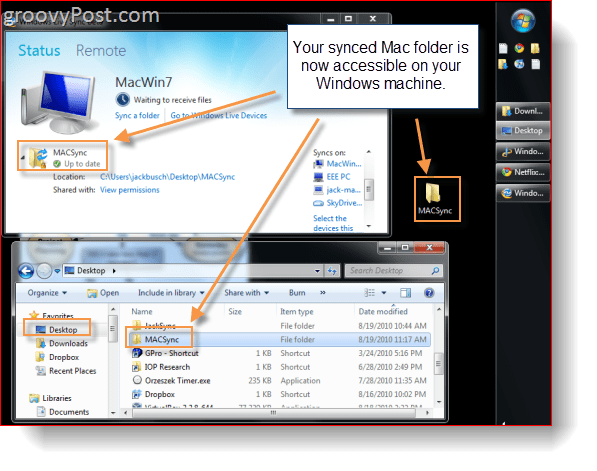Open the MACSync folder on desktop
Image resolution: width=597 pixels, height=471 pixels.
435,199
